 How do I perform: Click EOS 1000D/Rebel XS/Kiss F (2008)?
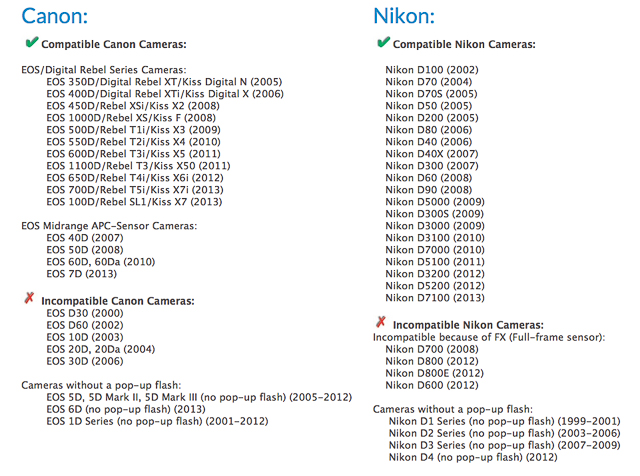pyautogui.click(x=131, y=118)
